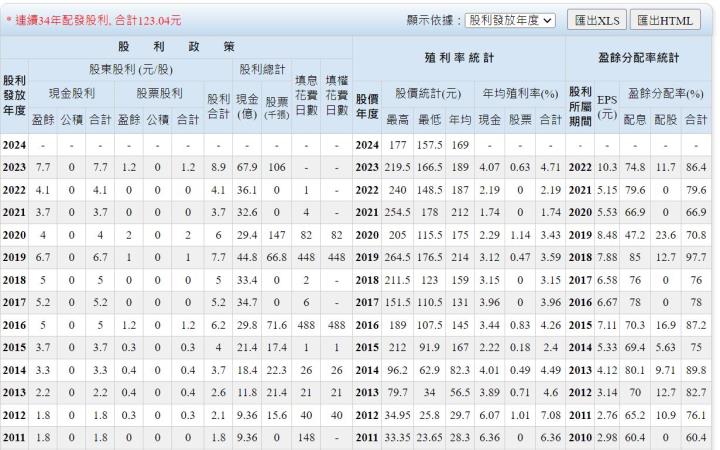Image resolution: width=720 pixels, height=450 pixels.
Task: Click the 股利政策 section header
Action: point(176,46)
